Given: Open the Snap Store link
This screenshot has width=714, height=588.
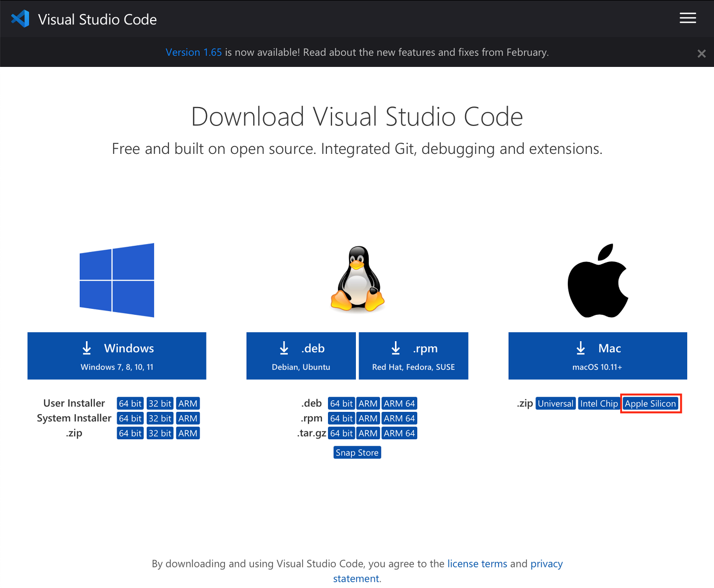Looking at the screenshot, I should coord(357,453).
